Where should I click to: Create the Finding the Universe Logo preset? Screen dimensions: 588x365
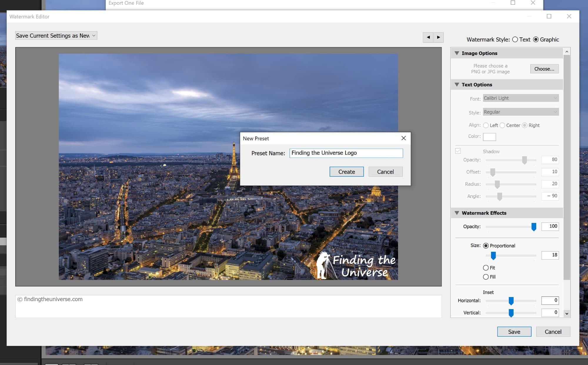(347, 171)
